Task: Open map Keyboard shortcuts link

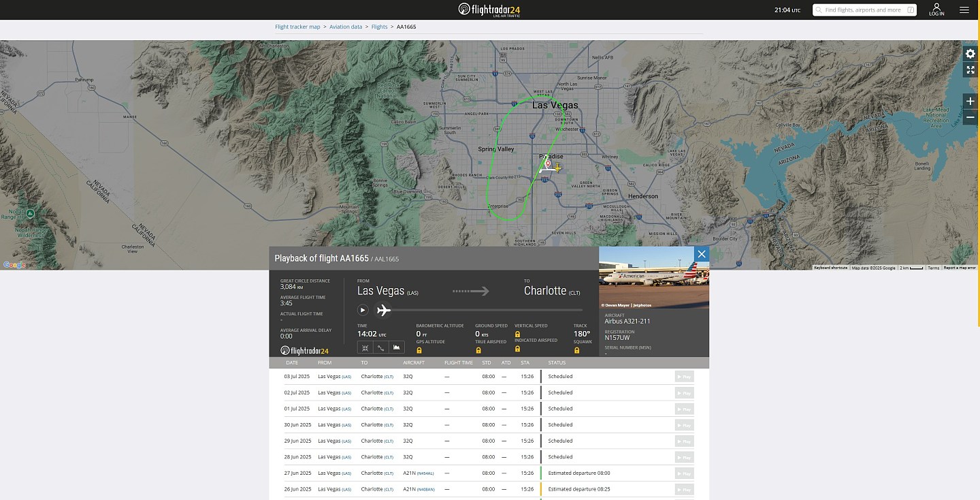Action: 831,268
